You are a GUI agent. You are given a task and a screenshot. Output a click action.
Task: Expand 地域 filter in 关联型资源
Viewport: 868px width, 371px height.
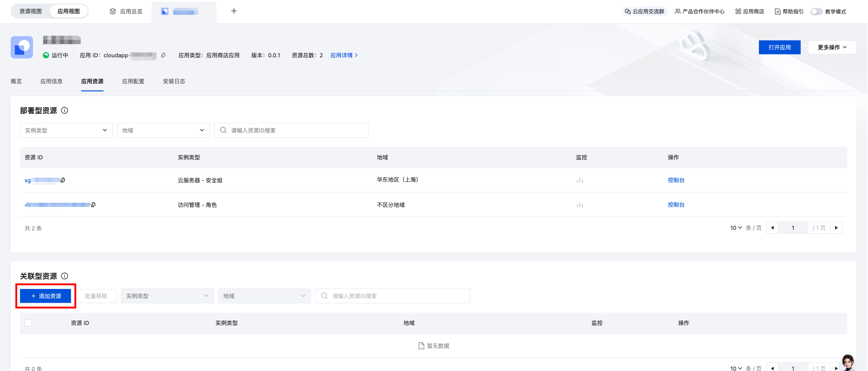point(265,296)
